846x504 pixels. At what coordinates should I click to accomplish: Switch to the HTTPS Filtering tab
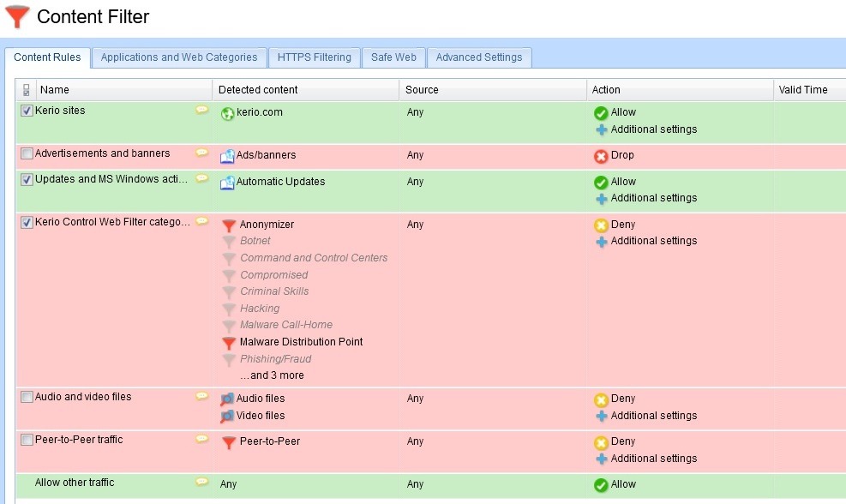(x=314, y=57)
